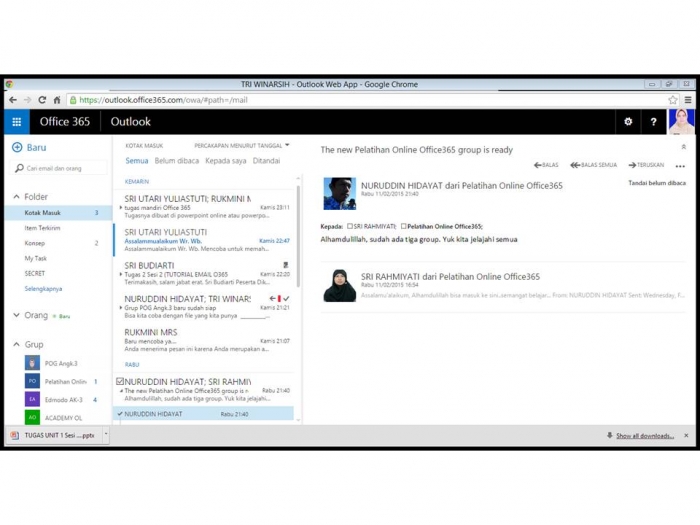The image size is (700, 525).
Task: Open the help question mark menu
Action: (x=654, y=121)
